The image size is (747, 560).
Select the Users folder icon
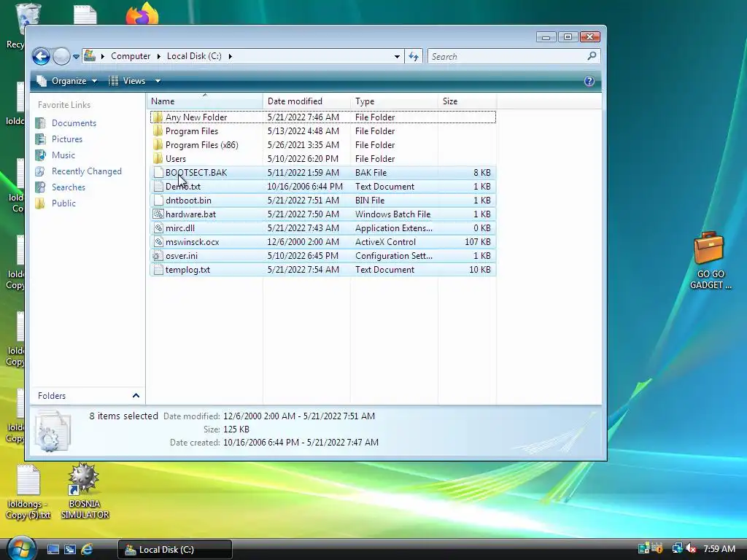point(158,158)
